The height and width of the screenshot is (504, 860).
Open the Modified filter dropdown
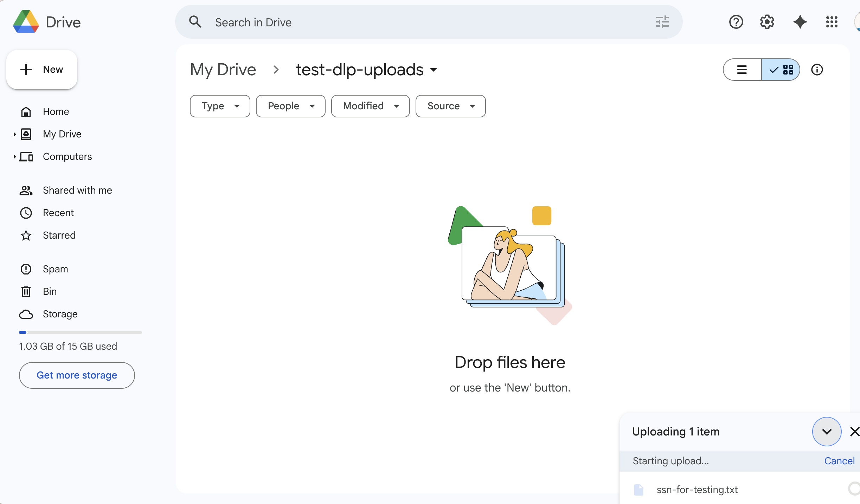click(370, 106)
